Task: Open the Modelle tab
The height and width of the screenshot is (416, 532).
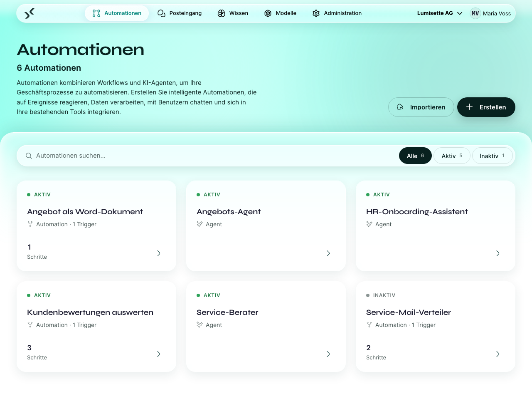Action: pyautogui.click(x=280, y=13)
